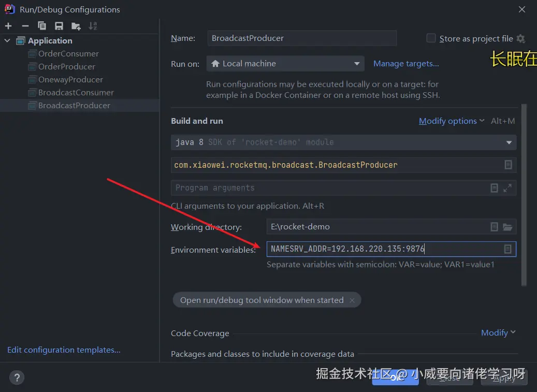Save configuration with the floppy disk icon
This screenshot has height=392, width=537.
tap(59, 26)
